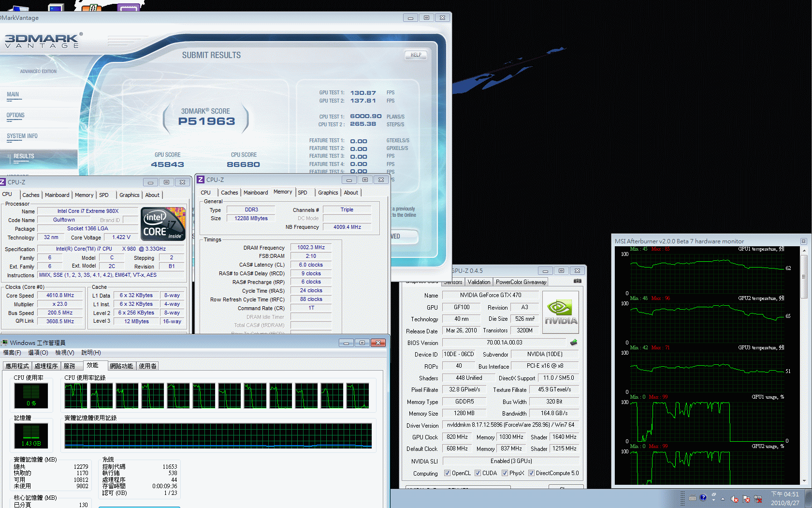Click the keyboard input method tray icon
The height and width of the screenshot is (508, 812).
coord(693,498)
